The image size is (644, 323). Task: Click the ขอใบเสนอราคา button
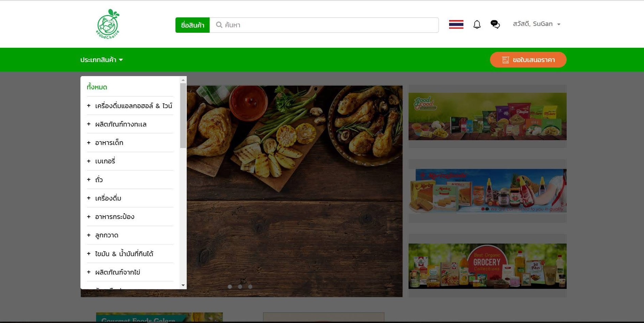[528, 60]
